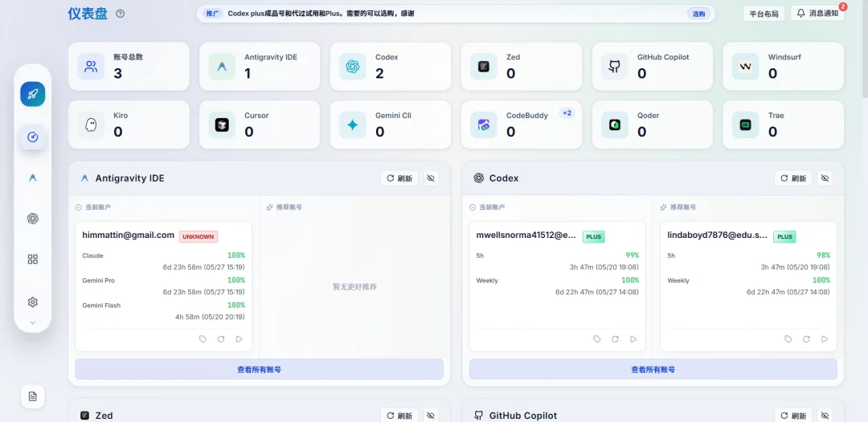Select the himmattin@gmail.com email text
Screen dimensions: 868x422
tap(129, 236)
